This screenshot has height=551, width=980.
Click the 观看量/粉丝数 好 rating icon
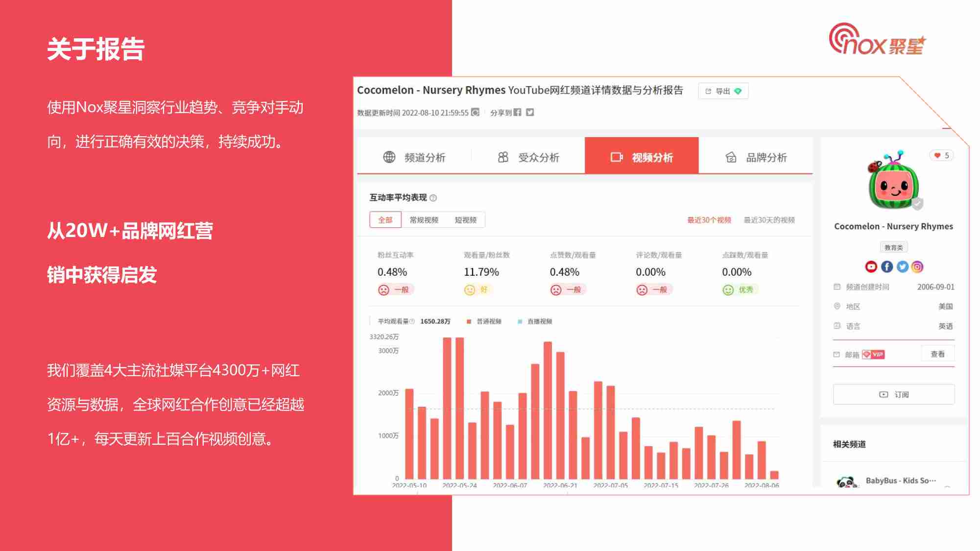tap(470, 290)
